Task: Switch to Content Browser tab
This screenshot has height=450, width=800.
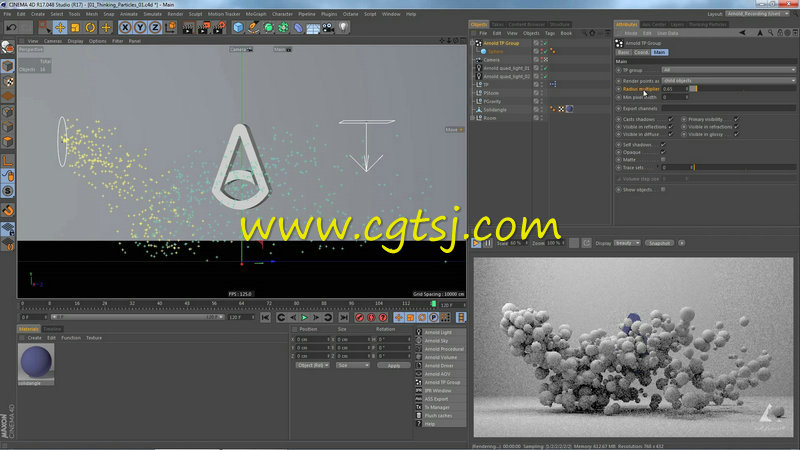Action: click(527, 24)
